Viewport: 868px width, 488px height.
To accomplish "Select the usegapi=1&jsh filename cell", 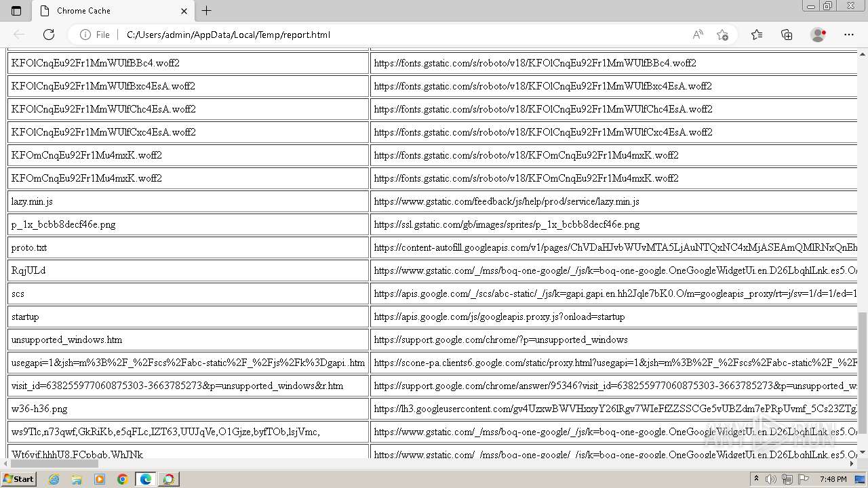I will pos(188,363).
